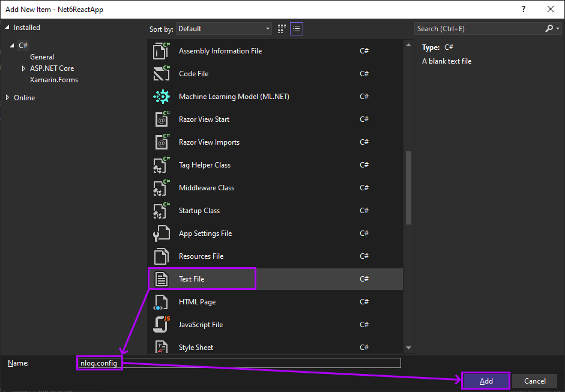
Task: Click the Add button
Action: (x=486, y=381)
